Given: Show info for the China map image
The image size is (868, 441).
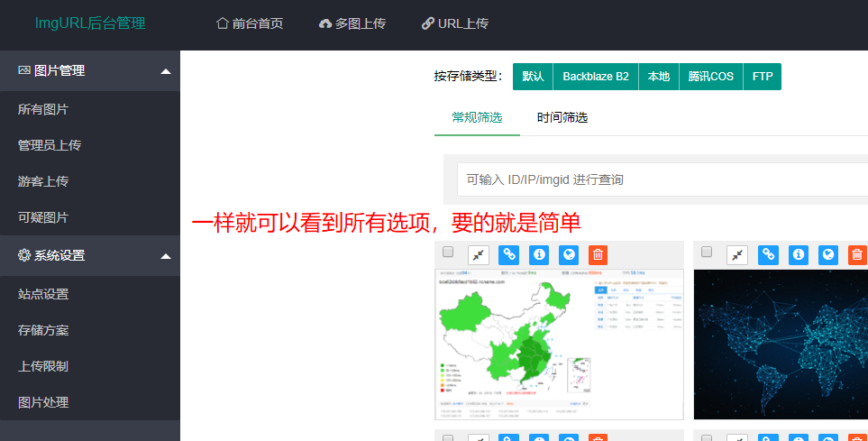Looking at the screenshot, I should pos(538,255).
